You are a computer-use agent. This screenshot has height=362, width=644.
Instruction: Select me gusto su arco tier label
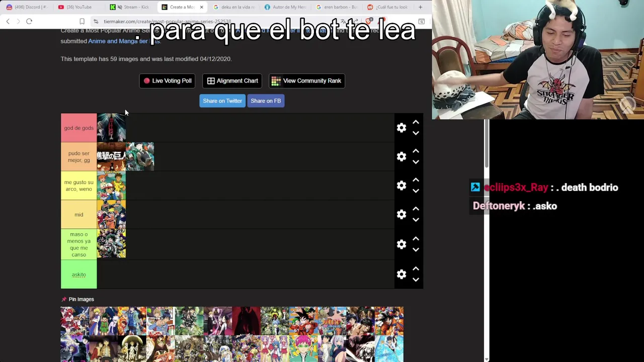pyautogui.click(x=78, y=186)
